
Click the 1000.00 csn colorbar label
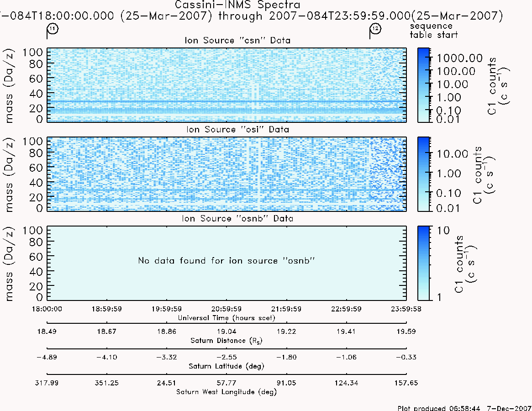click(460, 58)
